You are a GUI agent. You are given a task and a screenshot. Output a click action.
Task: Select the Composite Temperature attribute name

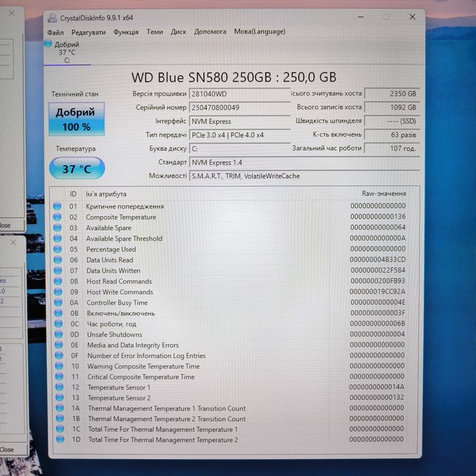(x=121, y=217)
